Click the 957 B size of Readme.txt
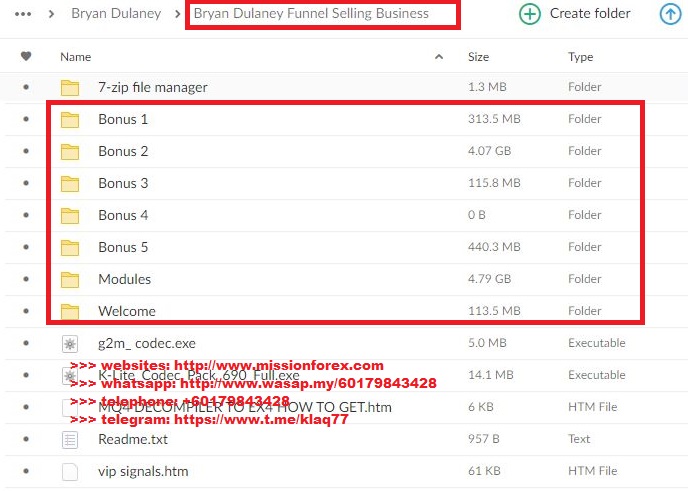688x491 pixels. (x=484, y=439)
